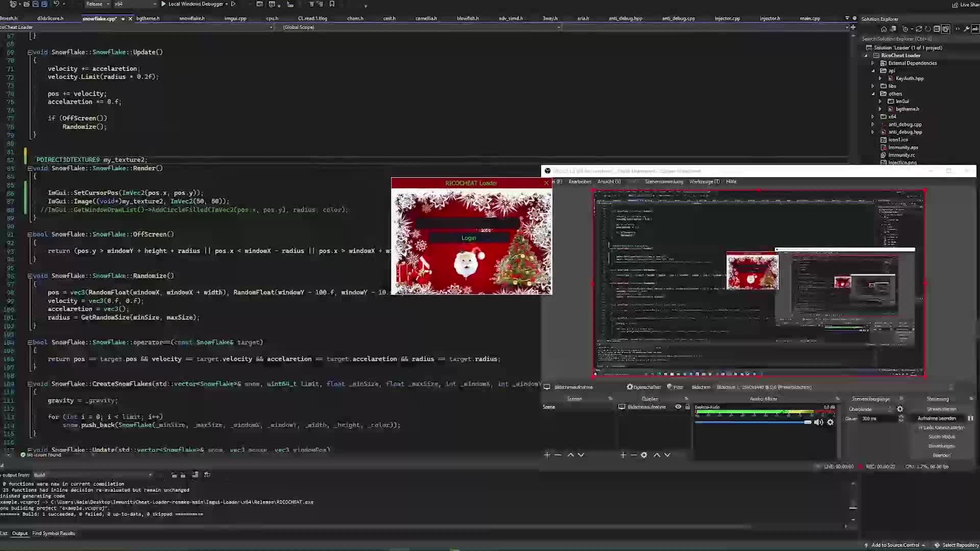
Task: Click Home icon in Solution Explorer toolbar
Action: (x=884, y=29)
